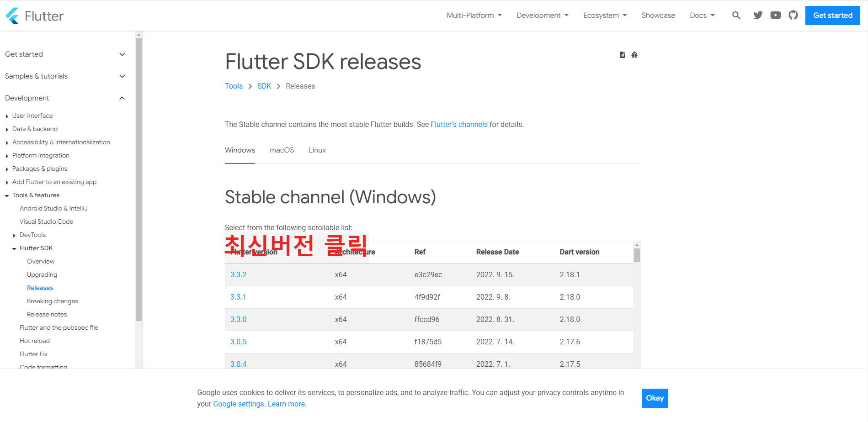868x422 pixels.
Task: Open Flutter's Twitter page icon
Action: (x=758, y=16)
